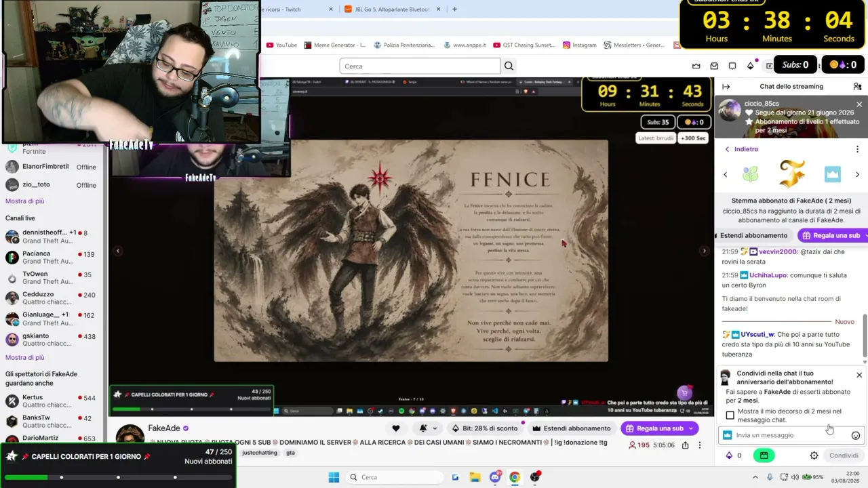
Task: Open the www.anppe.it bookmark
Action: tap(465, 45)
